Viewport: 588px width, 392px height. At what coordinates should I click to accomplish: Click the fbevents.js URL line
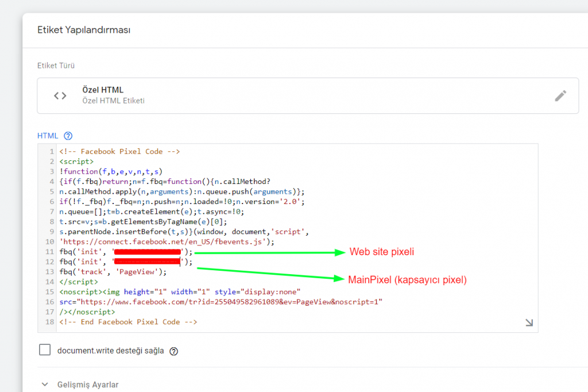point(167,242)
